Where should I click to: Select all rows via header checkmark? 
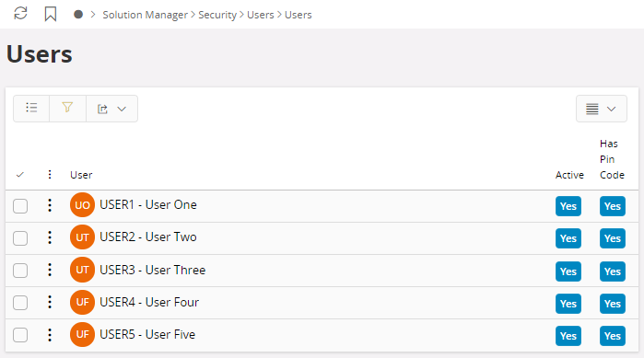point(19,175)
